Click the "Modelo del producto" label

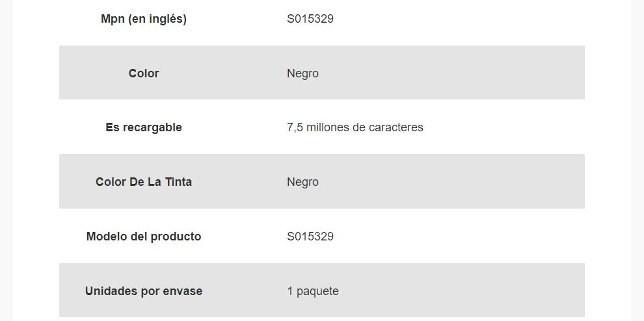pyautogui.click(x=144, y=237)
